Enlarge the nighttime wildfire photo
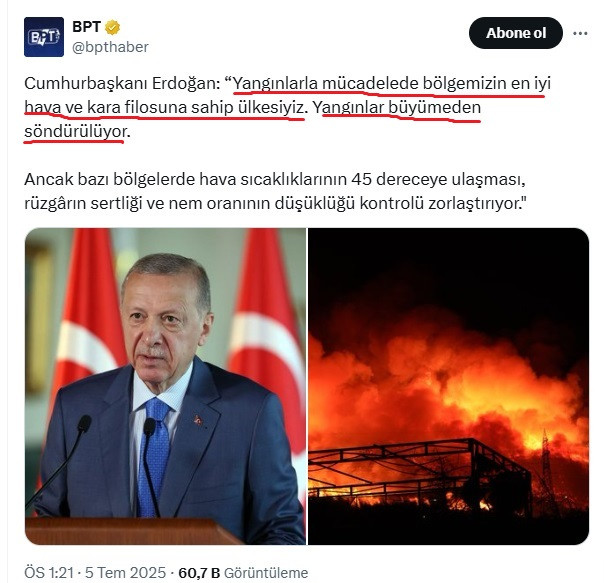This screenshot has height=583, width=604. (x=448, y=386)
